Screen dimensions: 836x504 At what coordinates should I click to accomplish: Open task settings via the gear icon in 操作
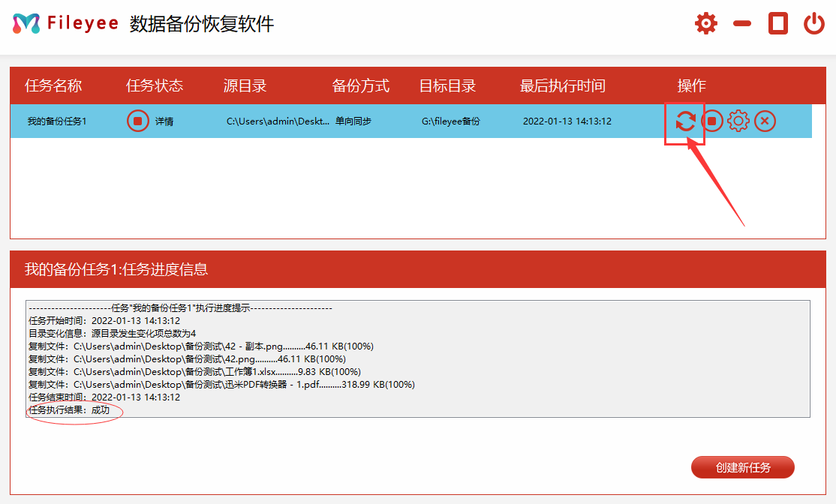[x=738, y=121]
